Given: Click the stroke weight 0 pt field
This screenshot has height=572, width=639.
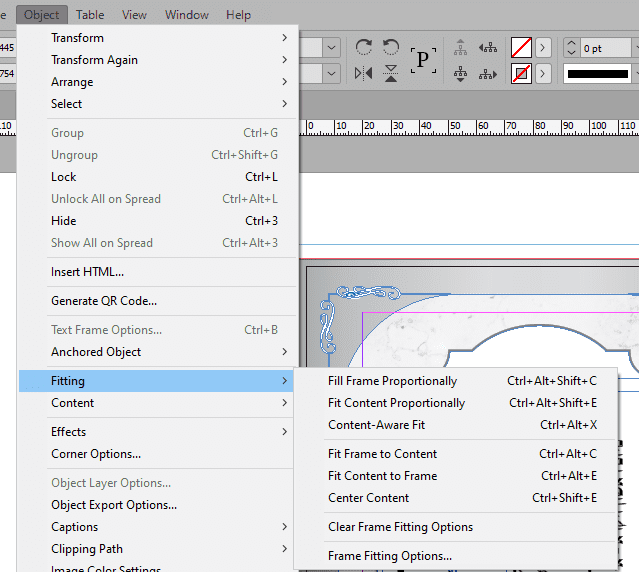Looking at the screenshot, I should pyautogui.click(x=607, y=48).
